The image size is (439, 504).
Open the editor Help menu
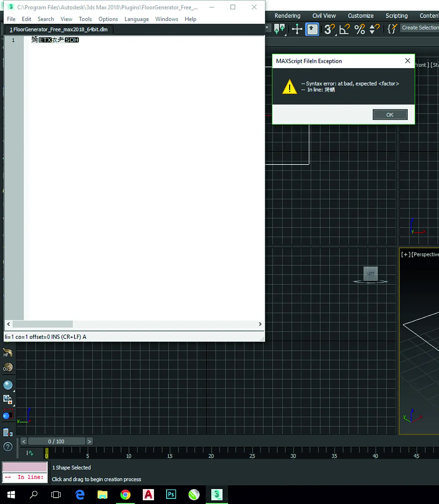pos(190,19)
